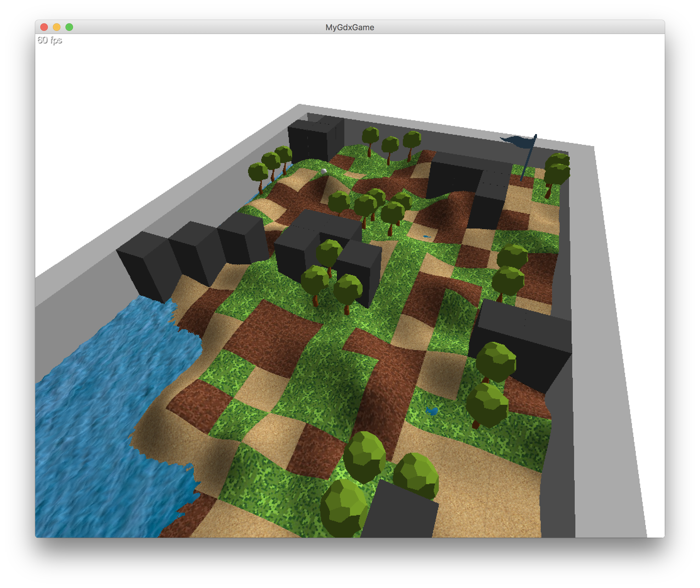Click the red close window button
The width and height of the screenshot is (700, 588).
pyautogui.click(x=44, y=27)
